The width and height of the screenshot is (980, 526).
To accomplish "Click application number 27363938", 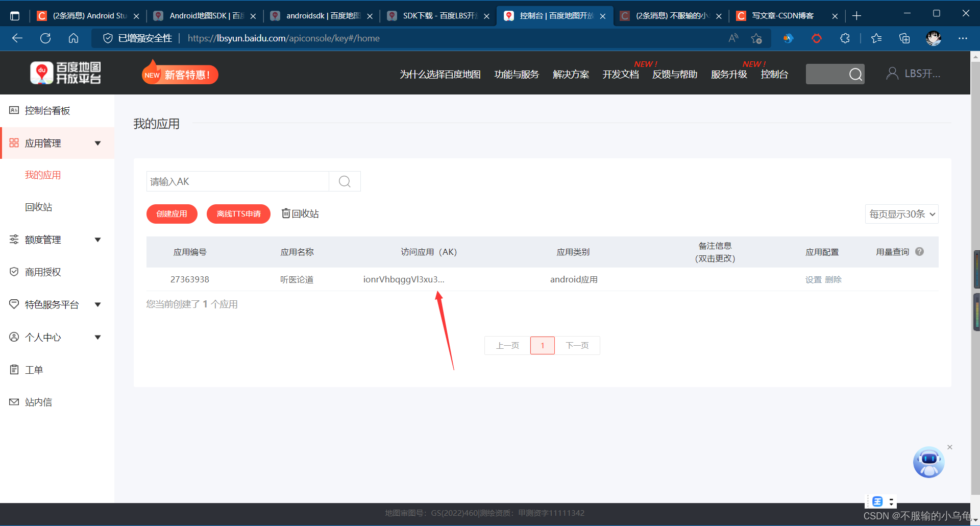I will (190, 279).
